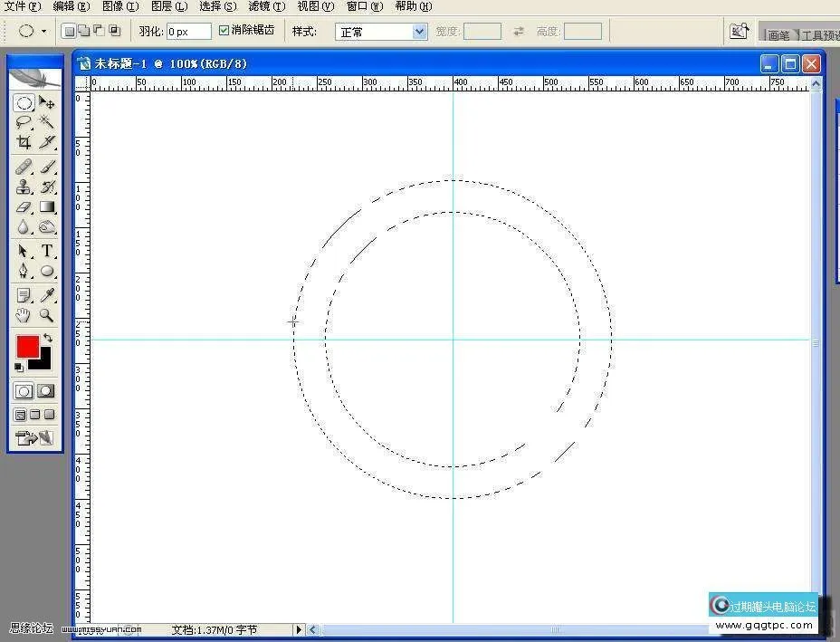
Task: Click the 画笔 palette tab
Action: (x=778, y=35)
